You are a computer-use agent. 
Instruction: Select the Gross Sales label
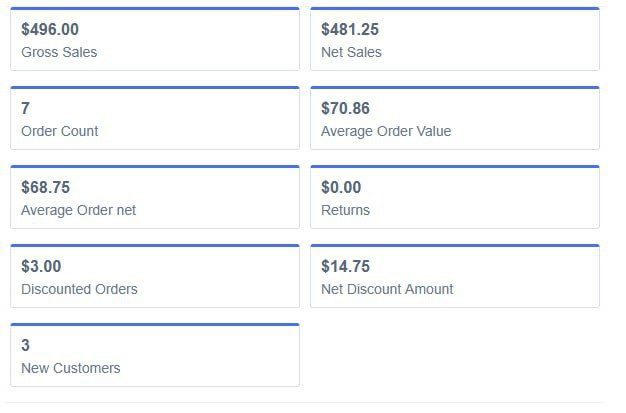click(x=59, y=52)
